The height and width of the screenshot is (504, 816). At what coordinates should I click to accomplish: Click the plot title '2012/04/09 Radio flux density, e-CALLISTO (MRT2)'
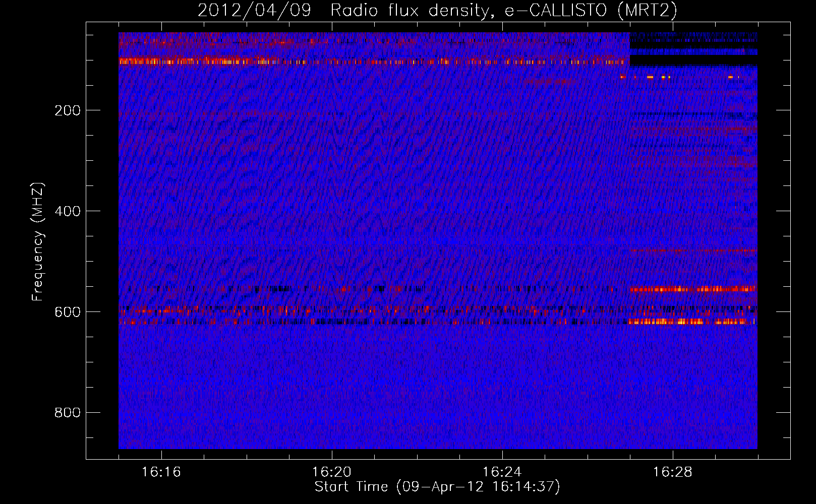(437, 10)
